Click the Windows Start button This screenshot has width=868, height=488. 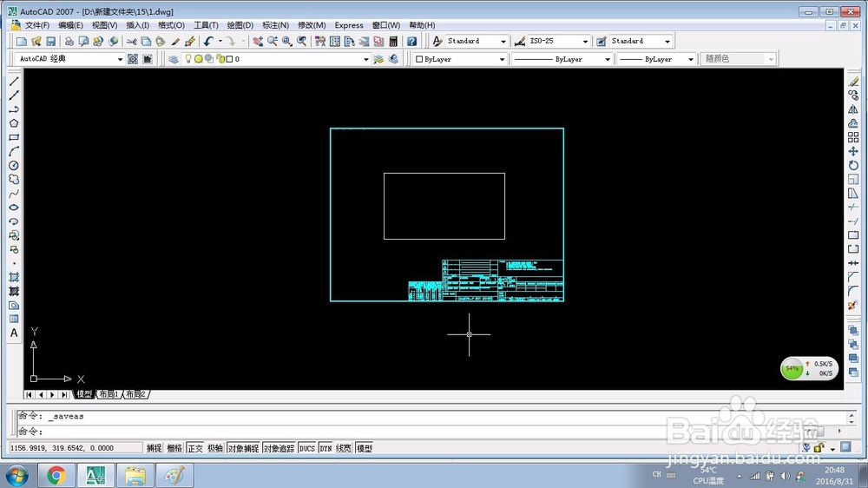16,476
